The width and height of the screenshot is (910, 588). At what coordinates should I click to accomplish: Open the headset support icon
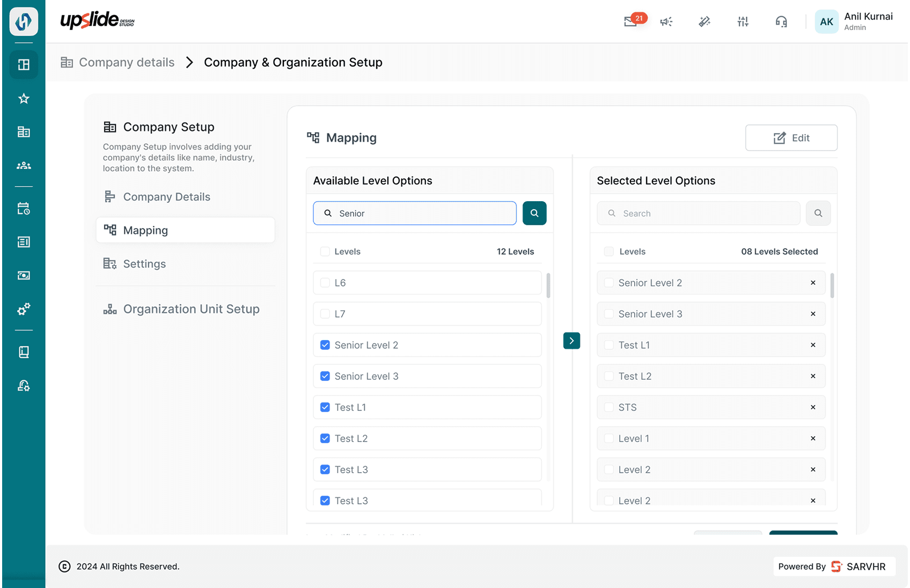click(781, 21)
